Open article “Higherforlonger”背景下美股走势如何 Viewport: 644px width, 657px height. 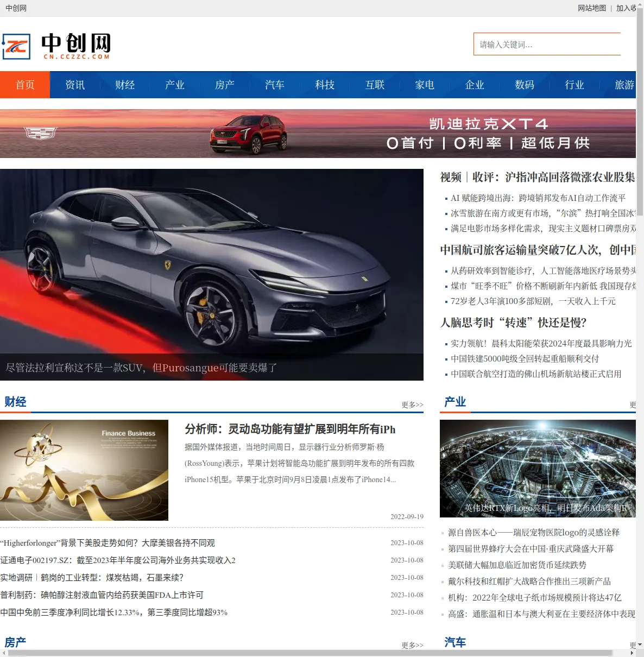click(108, 543)
